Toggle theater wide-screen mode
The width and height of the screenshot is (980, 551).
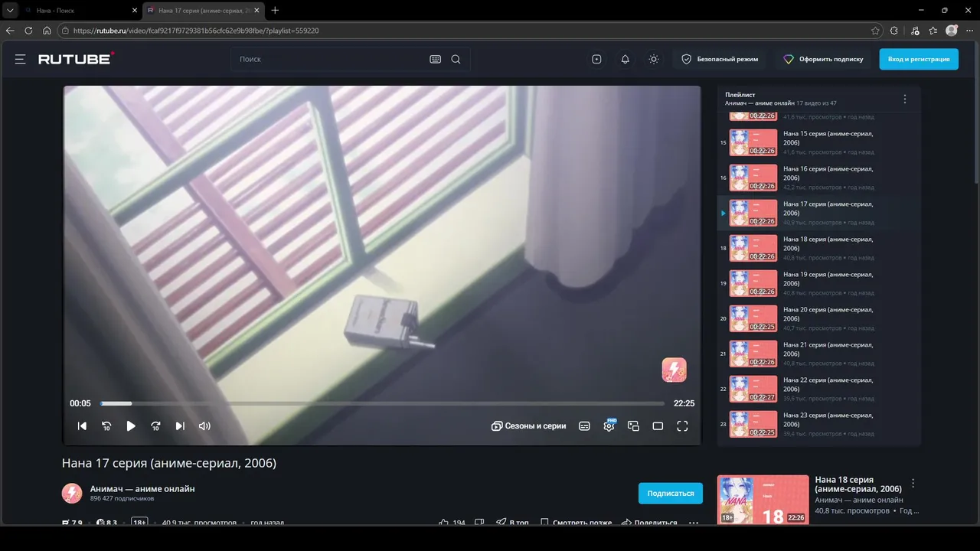[x=658, y=426]
